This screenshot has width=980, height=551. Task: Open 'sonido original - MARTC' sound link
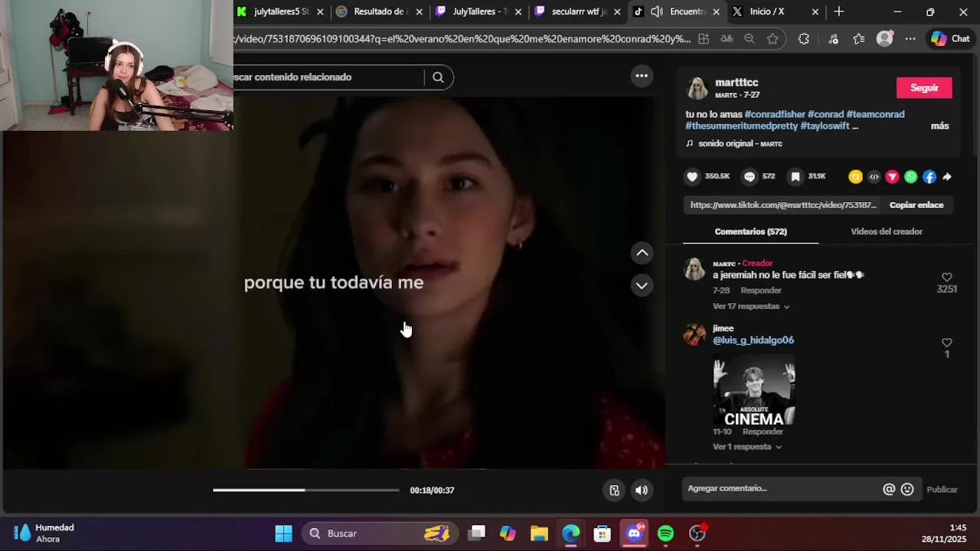tap(740, 144)
